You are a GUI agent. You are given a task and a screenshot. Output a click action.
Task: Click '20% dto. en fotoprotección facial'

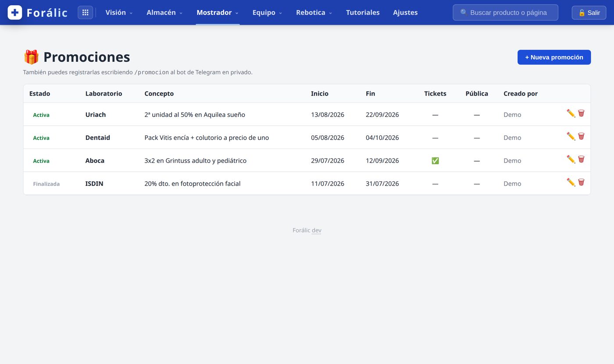[193, 184]
